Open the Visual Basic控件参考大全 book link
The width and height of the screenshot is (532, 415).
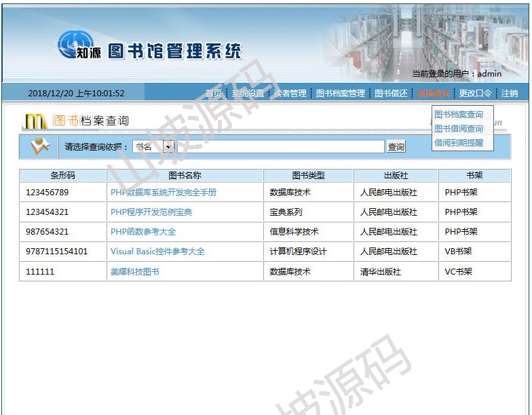157,252
